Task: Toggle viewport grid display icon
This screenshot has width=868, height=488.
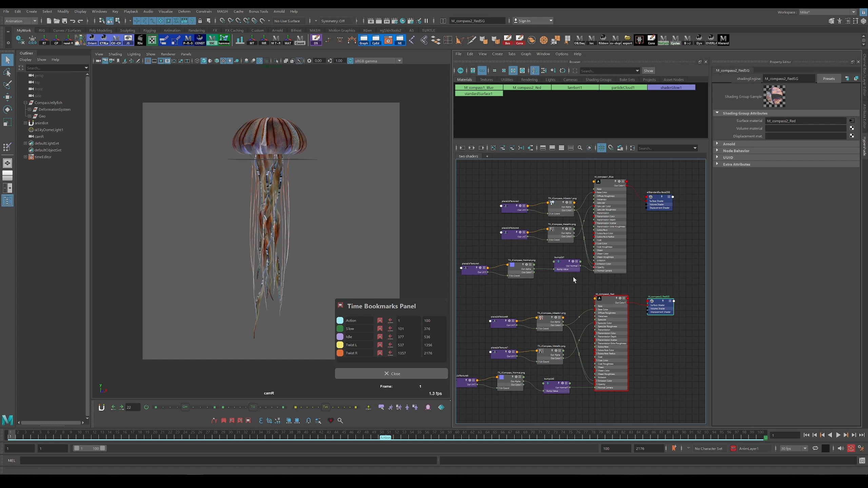Action: tap(148, 61)
